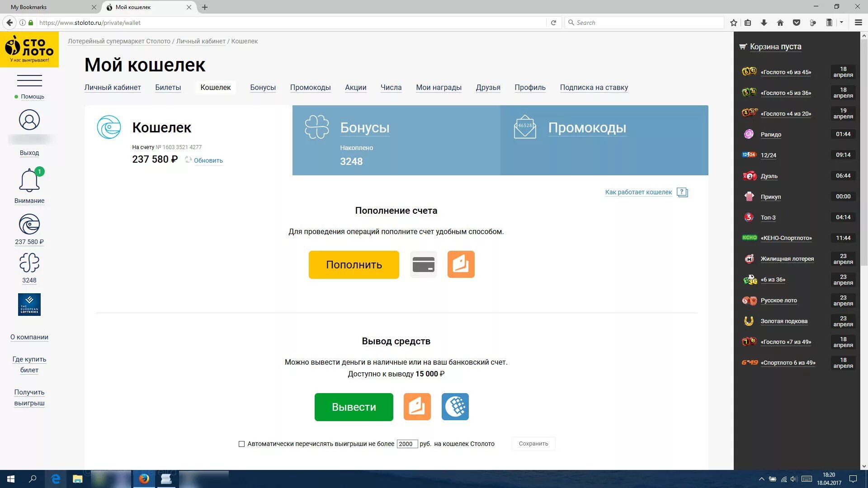Click the Русское лото icon
Image resolution: width=868 pixels, height=488 pixels.
click(x=749, y=300)
